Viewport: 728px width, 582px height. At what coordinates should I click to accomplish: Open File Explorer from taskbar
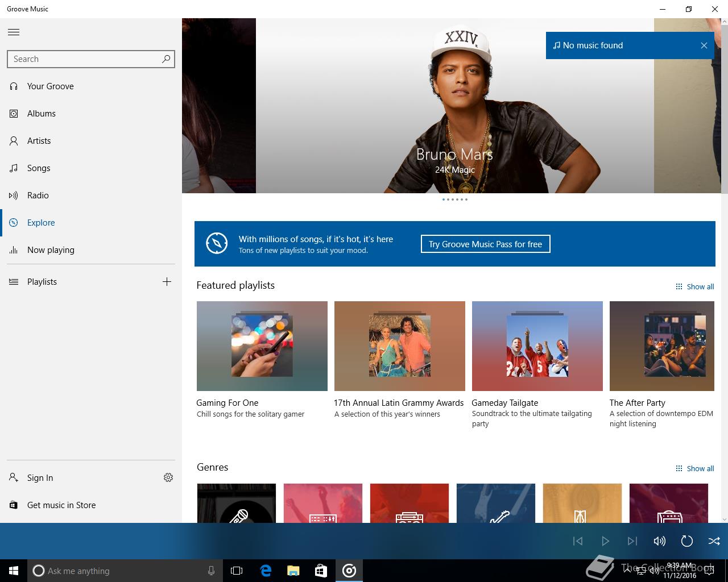[293, 571]
